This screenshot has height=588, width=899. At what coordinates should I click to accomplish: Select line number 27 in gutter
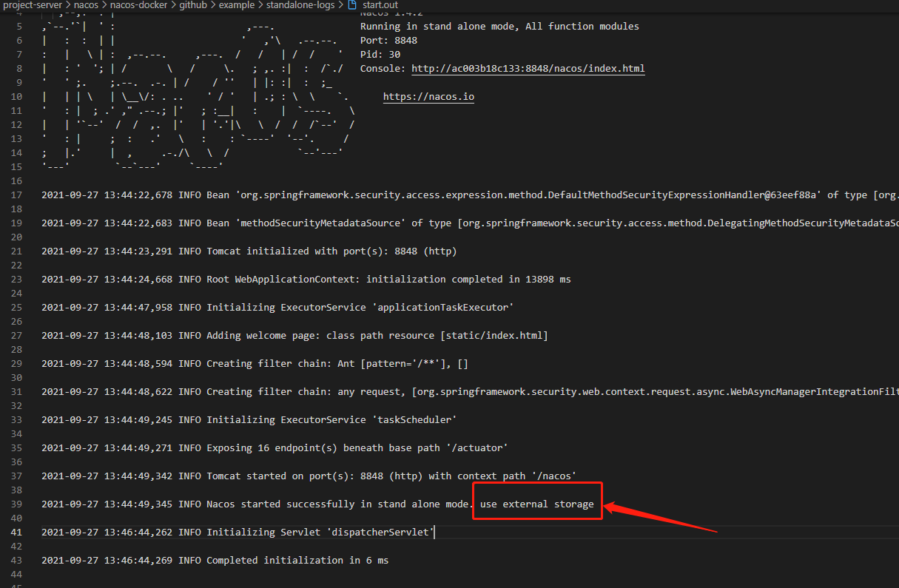pos(17,336)
